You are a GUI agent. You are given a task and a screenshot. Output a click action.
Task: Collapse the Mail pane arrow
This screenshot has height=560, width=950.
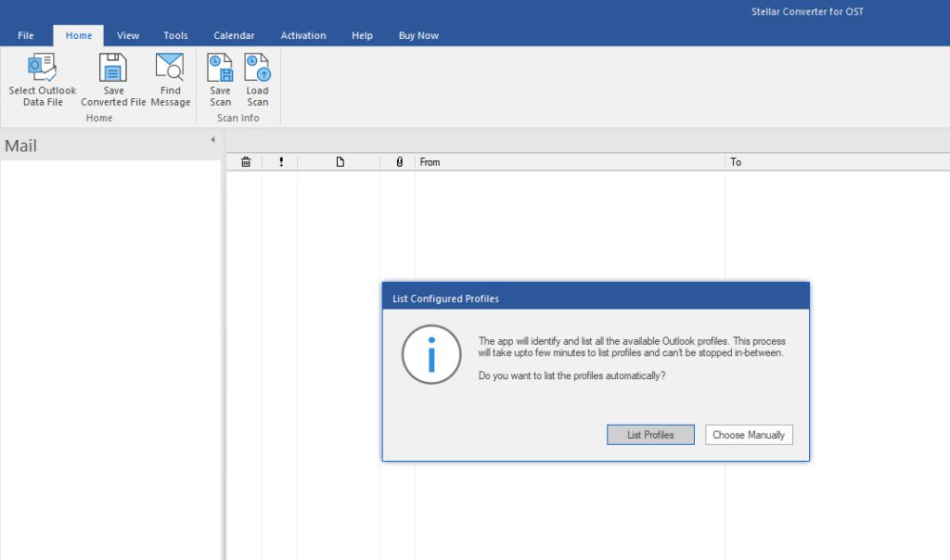pos(212,140)
